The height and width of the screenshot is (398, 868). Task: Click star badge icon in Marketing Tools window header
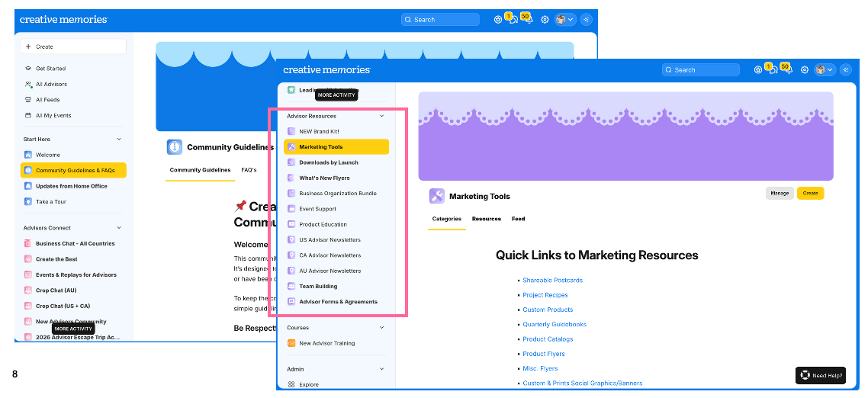click(758, 69)
